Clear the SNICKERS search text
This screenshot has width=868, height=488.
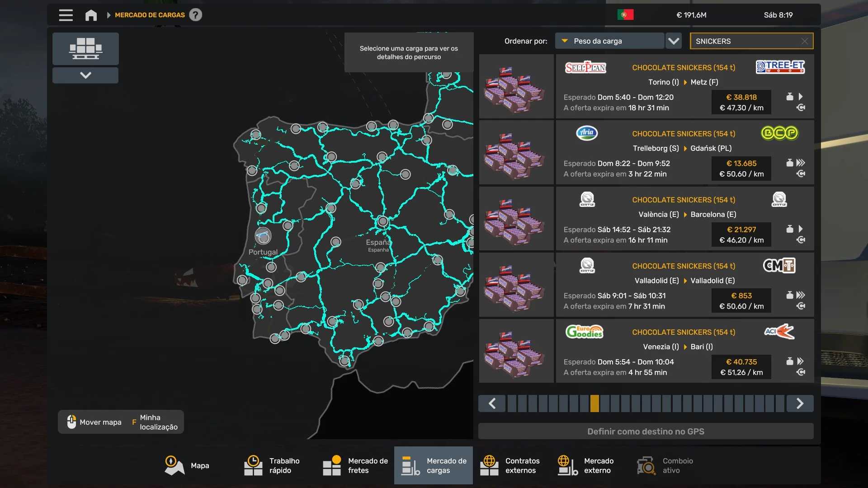805,41
